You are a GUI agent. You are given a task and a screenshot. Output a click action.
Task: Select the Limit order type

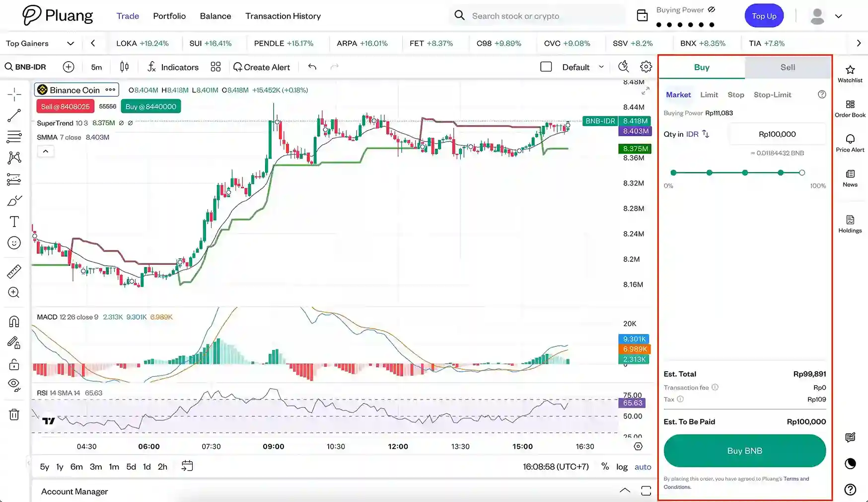coord(709,94)
